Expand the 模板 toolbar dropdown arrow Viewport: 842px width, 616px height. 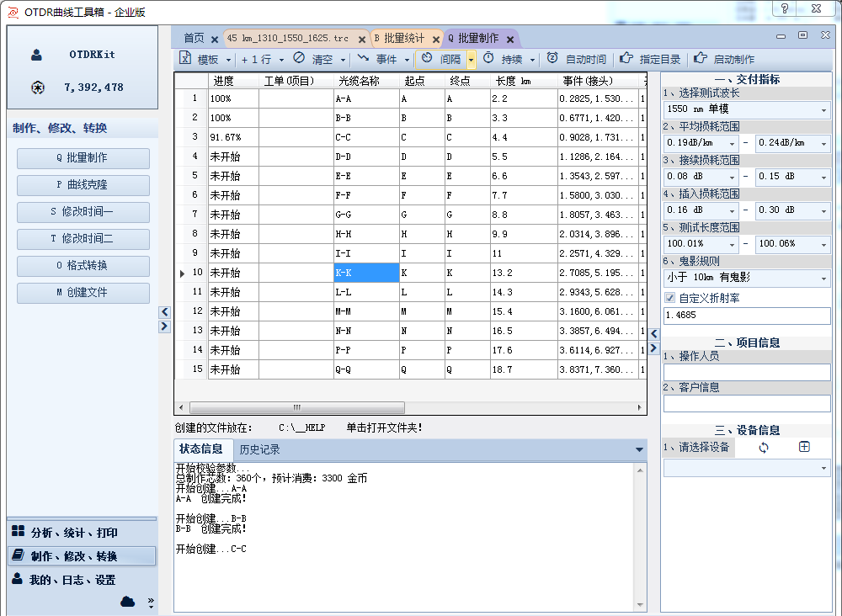(228, 60)
